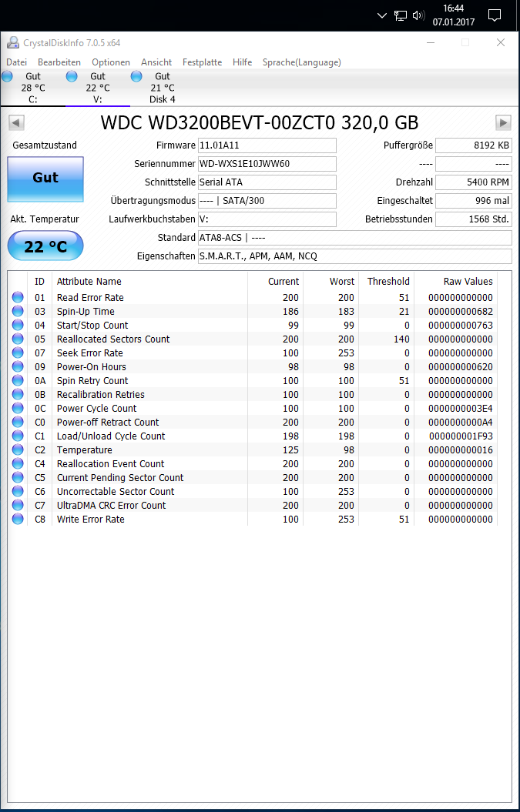The image size is (520, 812).
Task: Open the Festplatte menu
Action: click(202, 62)
